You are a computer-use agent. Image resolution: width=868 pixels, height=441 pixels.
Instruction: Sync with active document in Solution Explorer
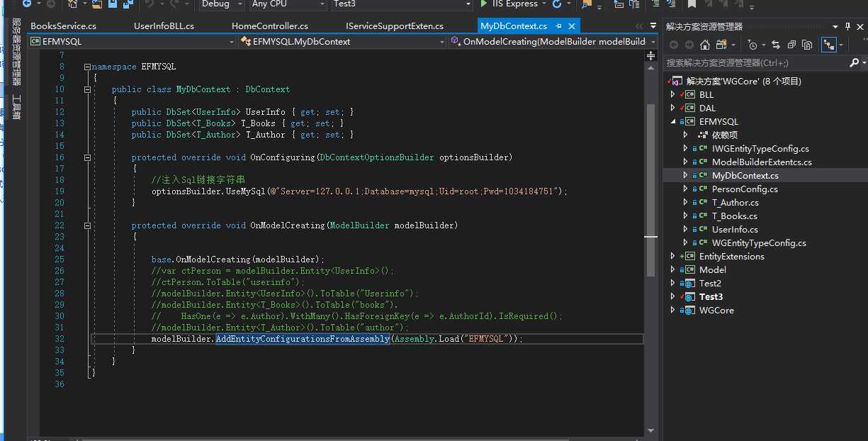(776, 45)
